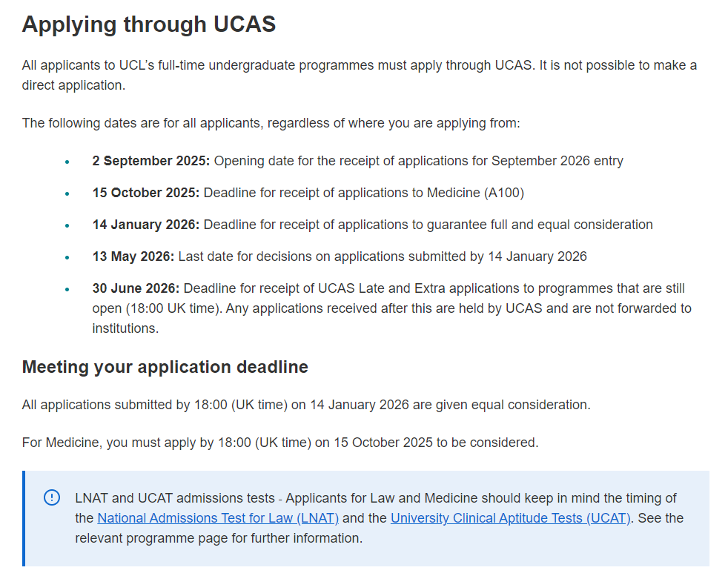Image resolution: width=728 pixels, height=576 pixels.
Task: Click the "Applying through UCAS" heading
Action: click(149, 24)
